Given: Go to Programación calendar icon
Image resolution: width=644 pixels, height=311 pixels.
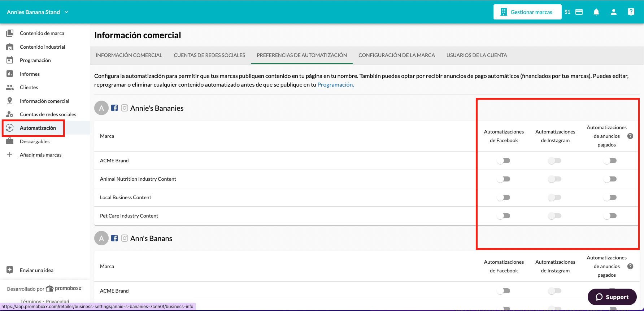Looking at the screenshot, I should point(10,60).
